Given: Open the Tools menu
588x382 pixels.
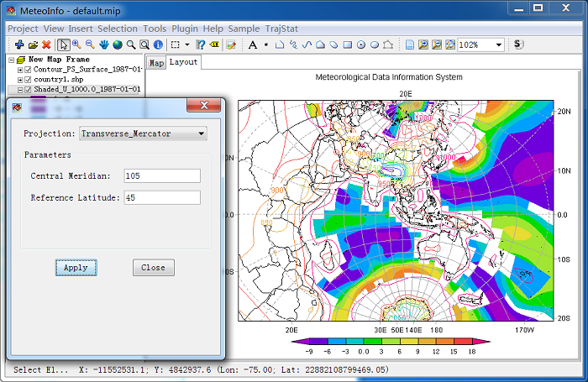Looking at the screenshot, I should tap(155, 29).
